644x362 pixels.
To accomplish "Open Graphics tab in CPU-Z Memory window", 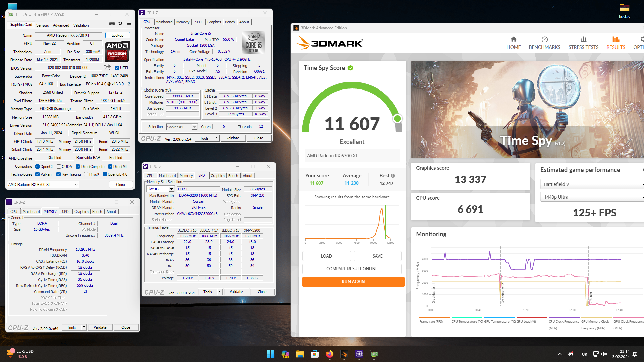I will pyautogui.click(x=82, y=212).
